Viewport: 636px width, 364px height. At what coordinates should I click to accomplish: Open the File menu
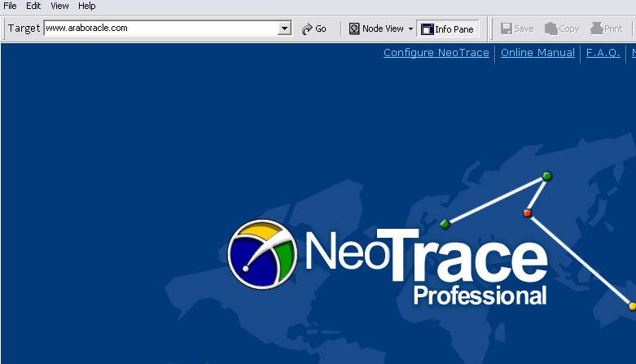click(x=11, y=6)
